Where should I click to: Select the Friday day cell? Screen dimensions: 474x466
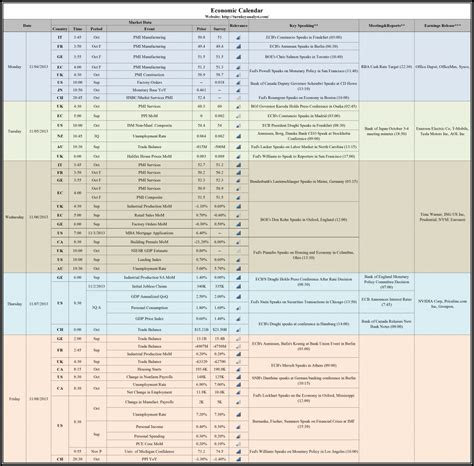[15, 399]
